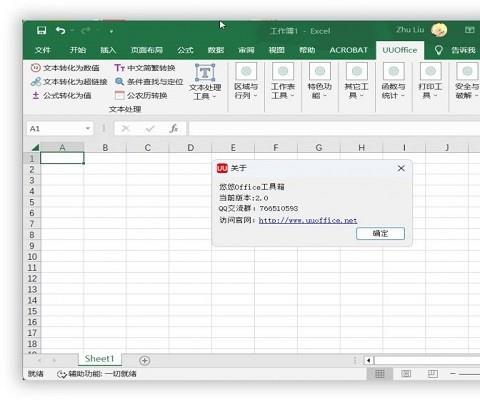The width and height of the screenshot is (480, 400).
Task: Click 文本转化为超链接 command
Action: point(69,82)
